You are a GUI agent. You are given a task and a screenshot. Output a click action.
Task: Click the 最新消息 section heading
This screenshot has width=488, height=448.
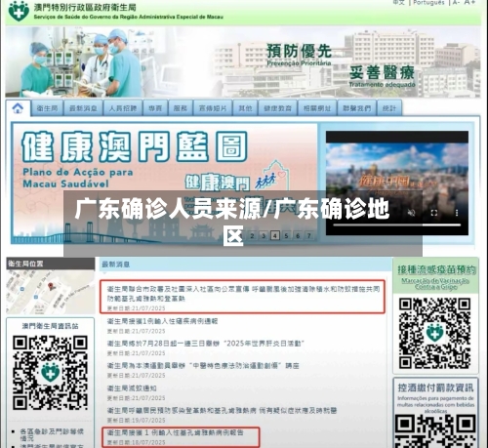click(116, 265)
